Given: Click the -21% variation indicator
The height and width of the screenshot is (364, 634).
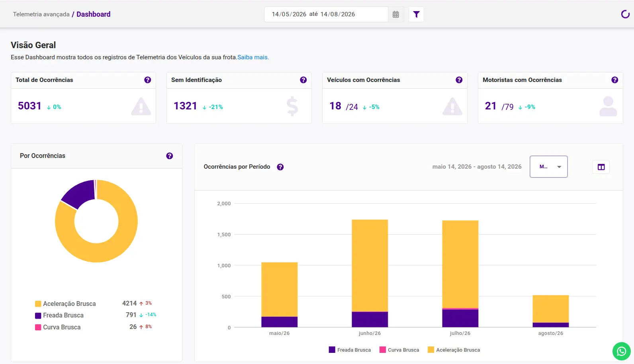Looking at the screenshot, I should (213, 107).
